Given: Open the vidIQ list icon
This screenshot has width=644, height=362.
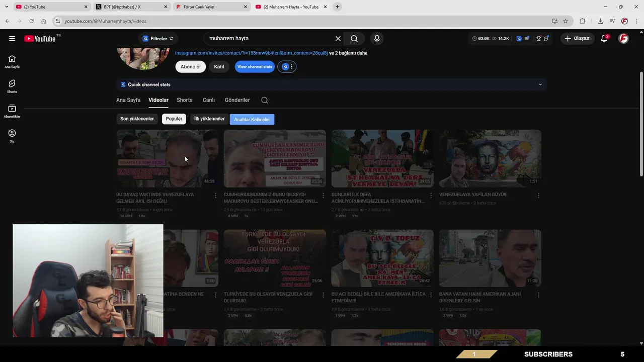Looking at the screenshot, I should point(527,39).
